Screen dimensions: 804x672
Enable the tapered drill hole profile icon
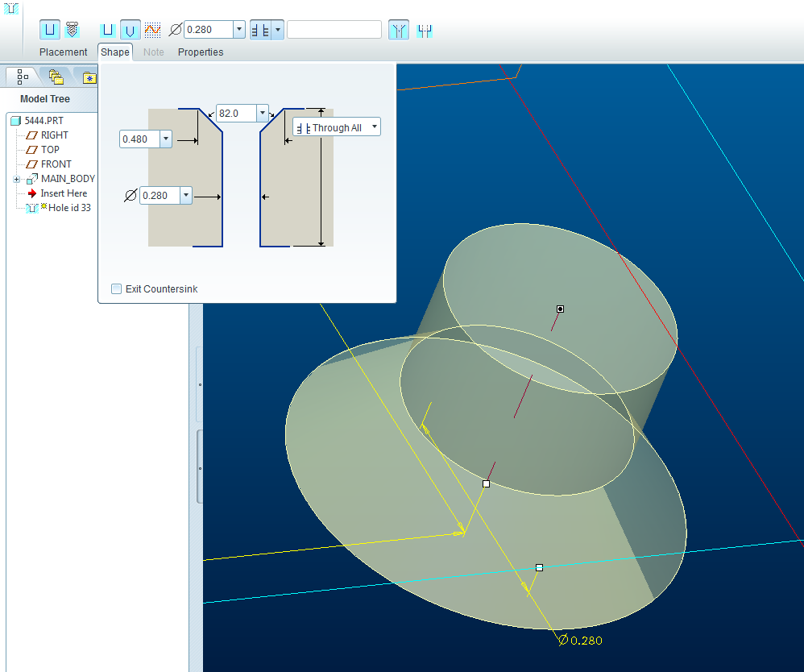click(x=130, y=29)
